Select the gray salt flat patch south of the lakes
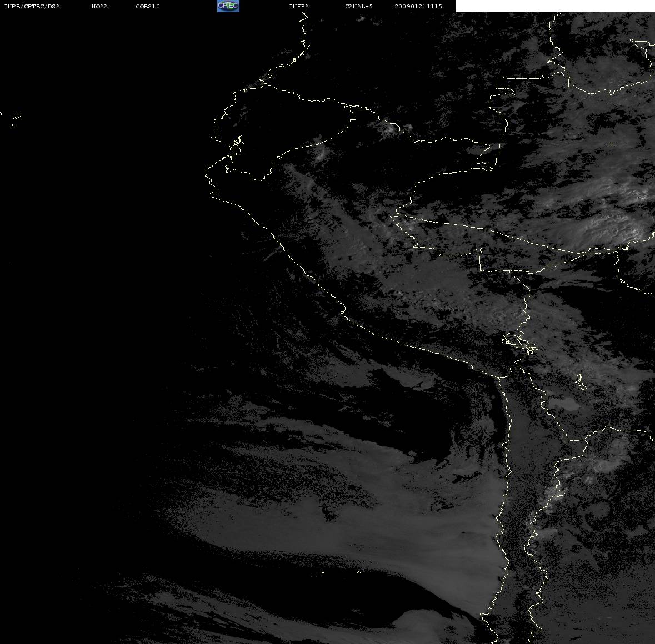The height and width of the screenshot is (644, 655). pos(563,403)
